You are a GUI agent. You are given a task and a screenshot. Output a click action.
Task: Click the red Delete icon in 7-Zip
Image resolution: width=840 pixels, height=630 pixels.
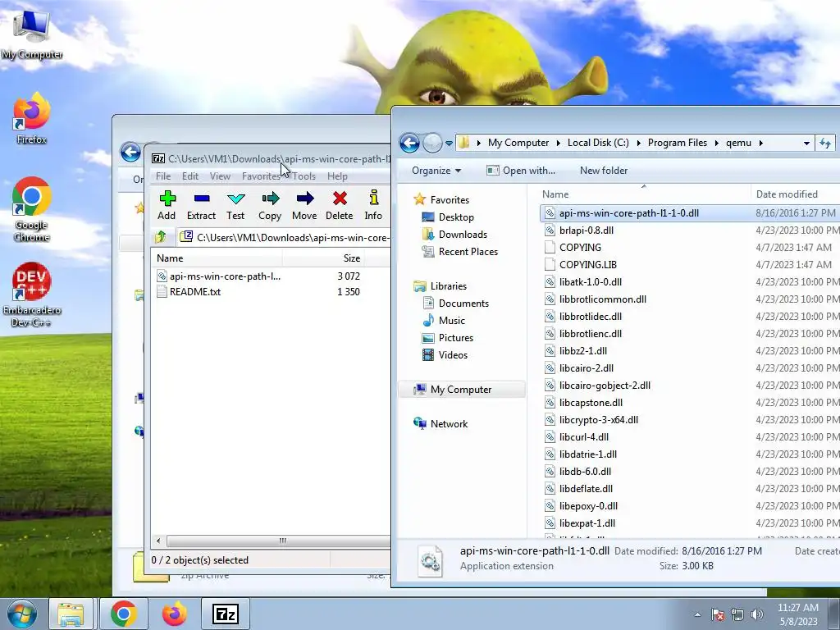(x=339, y=206)
